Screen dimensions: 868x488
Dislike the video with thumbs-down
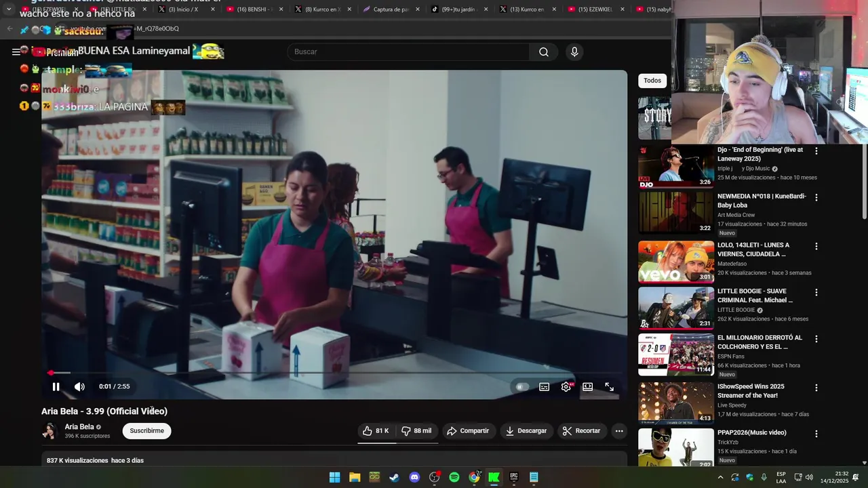coord(416,431)
